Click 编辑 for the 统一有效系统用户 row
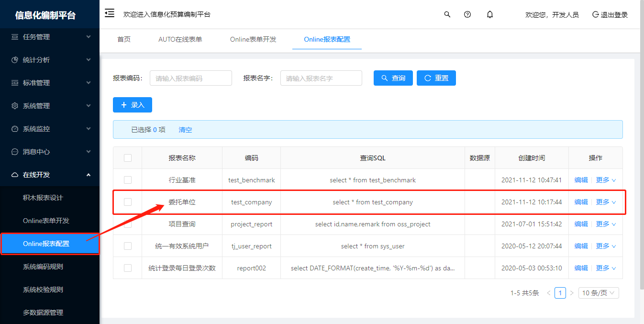The height and width of the screenshot is (324, 644). point(581,246)
